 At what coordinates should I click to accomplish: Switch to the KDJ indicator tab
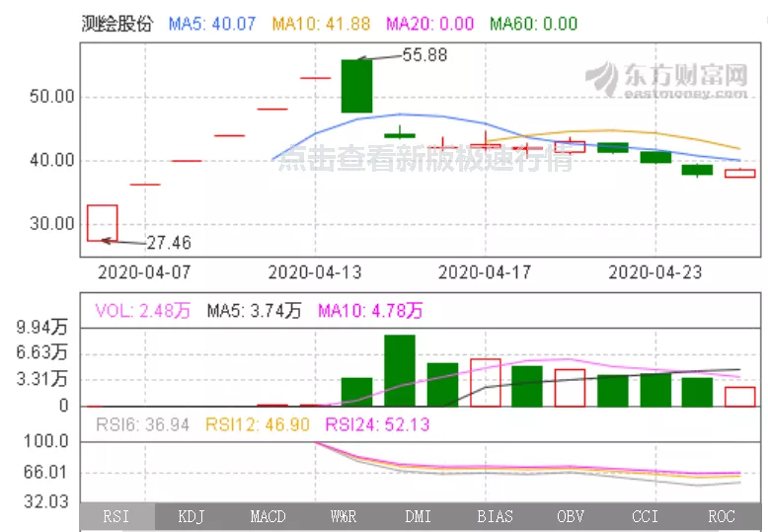[192, 517]
